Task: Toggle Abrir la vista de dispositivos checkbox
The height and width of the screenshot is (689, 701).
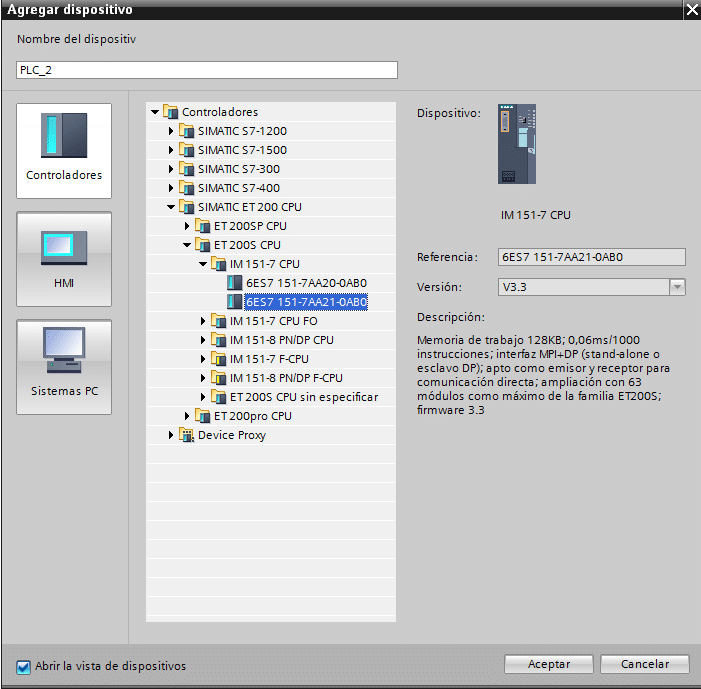Action: click(23, 667)
